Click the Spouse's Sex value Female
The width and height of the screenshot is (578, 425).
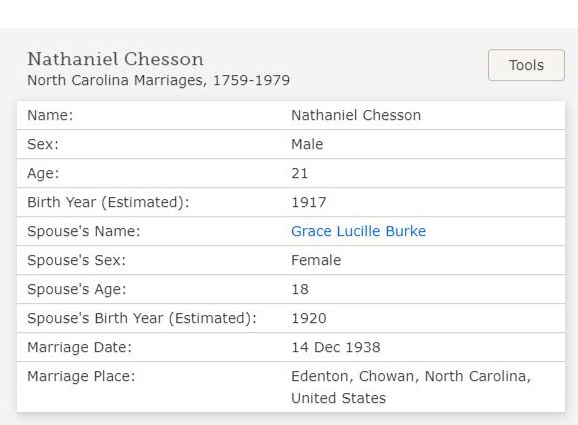pyautogui.click(x=316, y=260)
